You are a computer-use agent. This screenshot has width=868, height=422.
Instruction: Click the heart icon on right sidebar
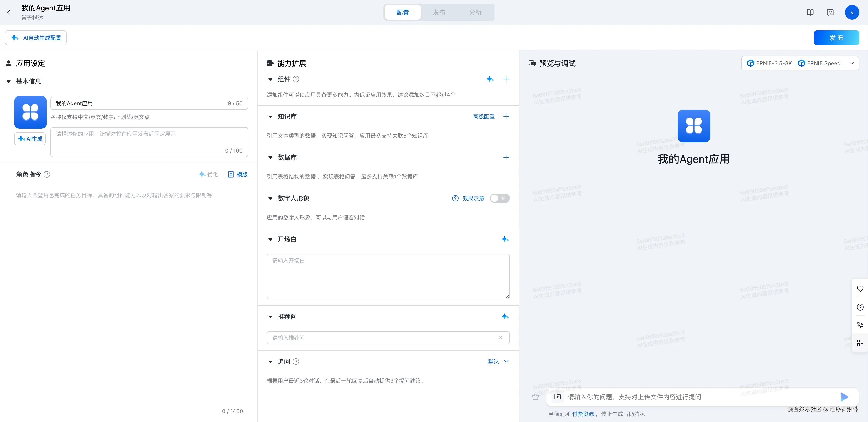click(860, 289)
